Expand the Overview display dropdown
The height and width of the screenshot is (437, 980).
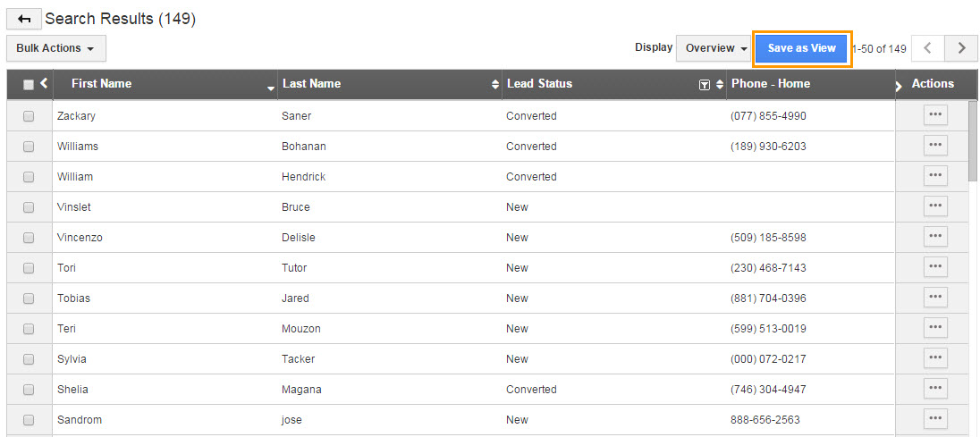click(x=714, y=48)
